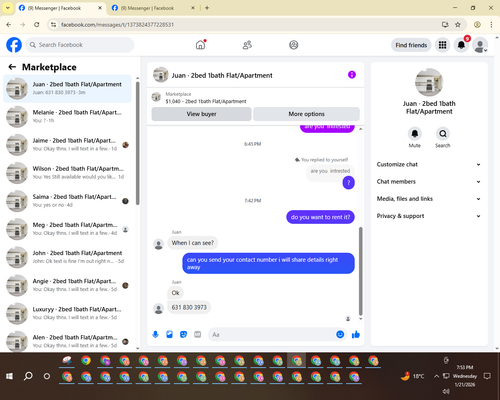Image resolution: width=500 pixels, height=400 pixels.
Task: Open a new browser tab
Action: [207, 8]
